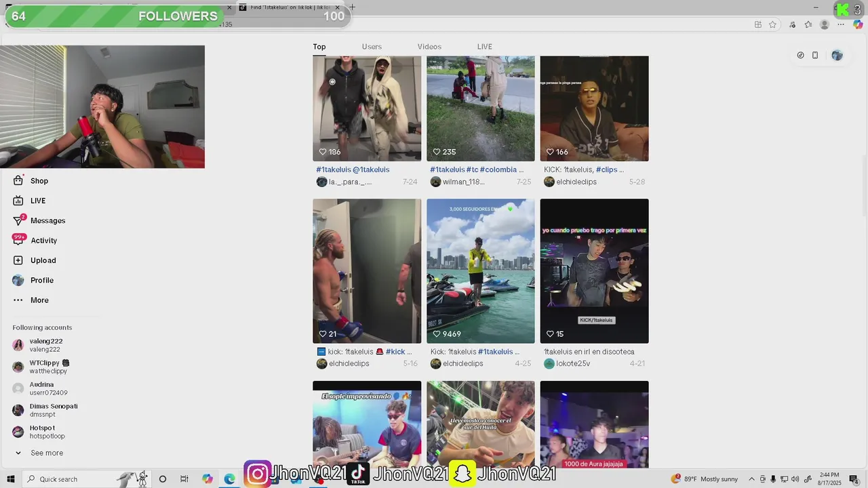Screen dimensions: 868x488
Task: Open the TikTok coins icon
Action: click(x=800, y=56)
